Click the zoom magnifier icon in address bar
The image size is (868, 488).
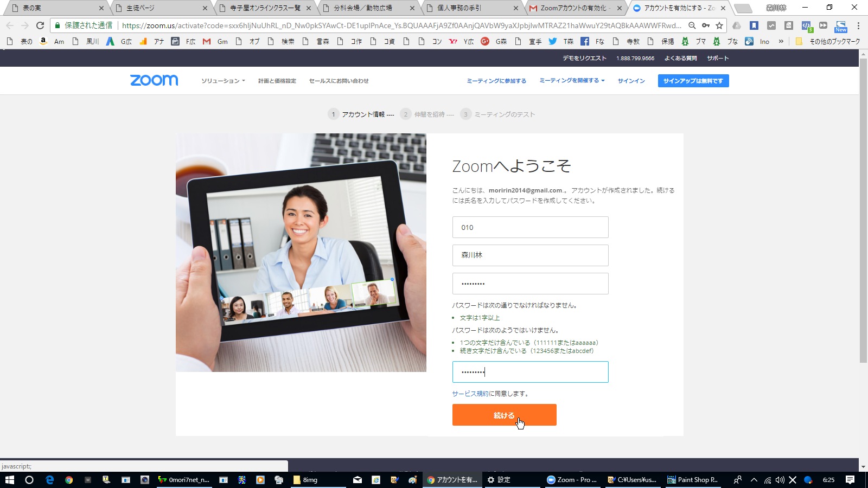coord(692,25)
